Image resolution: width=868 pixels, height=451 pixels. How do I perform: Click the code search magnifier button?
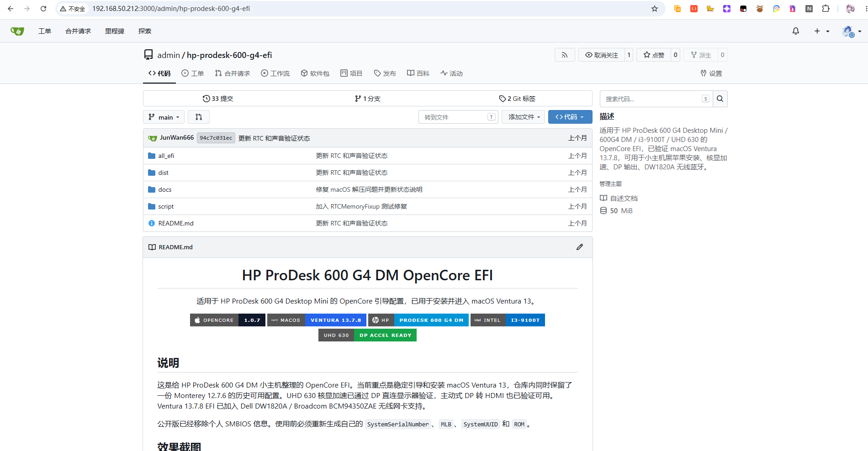(x=720, y=99)
